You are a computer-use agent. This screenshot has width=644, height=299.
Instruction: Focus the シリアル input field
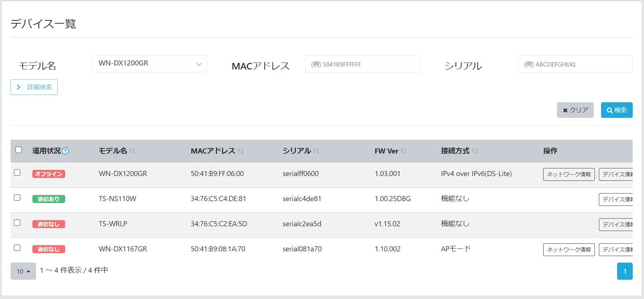(x=575, y=64)
